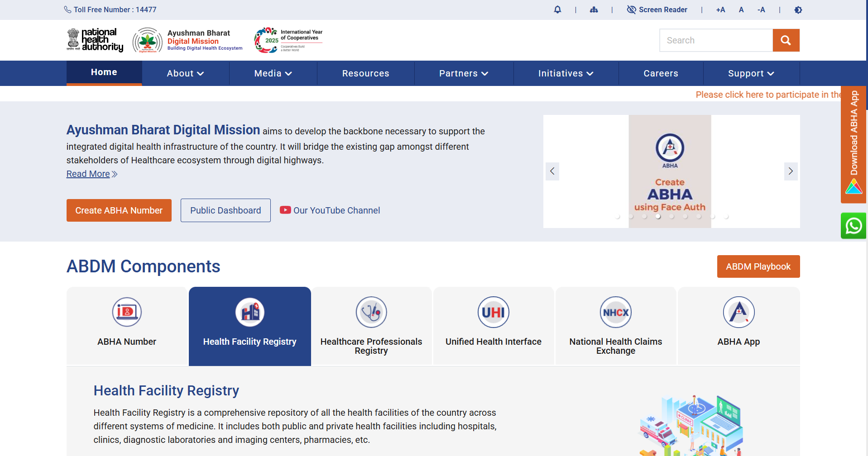Select the NHCX claims exchange icon

coord(615,312)
